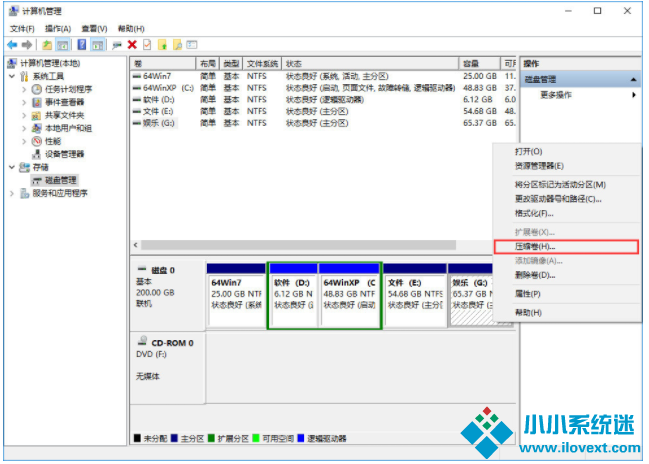Expand the 事件查看器 node
This screenshot has width=649, height=464.
pos(24,102)
